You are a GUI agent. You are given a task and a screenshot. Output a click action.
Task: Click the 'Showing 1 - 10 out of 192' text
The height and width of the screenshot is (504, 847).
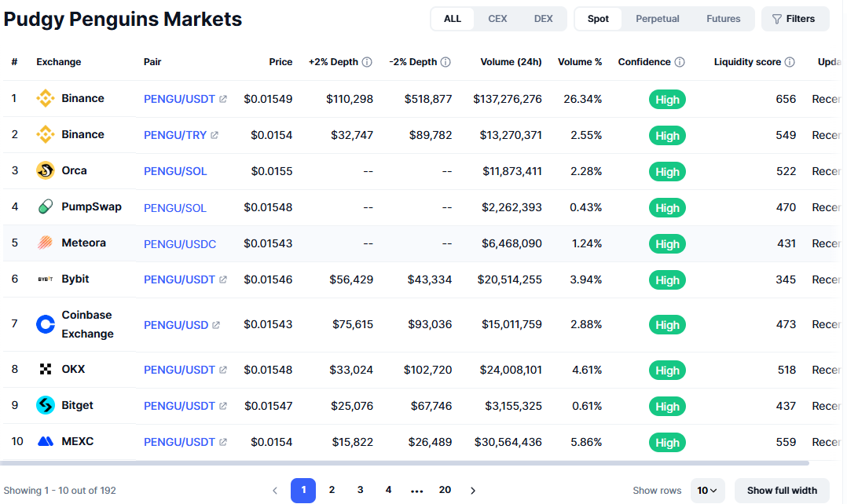pyautogui.click(x=60, y=491)
